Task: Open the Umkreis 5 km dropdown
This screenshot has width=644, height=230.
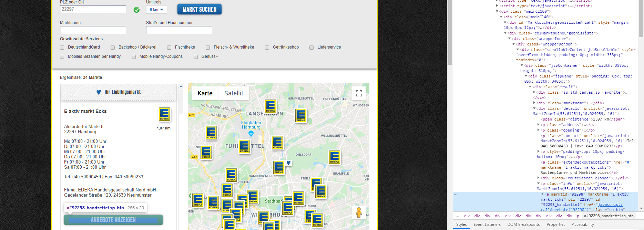Action: coord(156,10)
